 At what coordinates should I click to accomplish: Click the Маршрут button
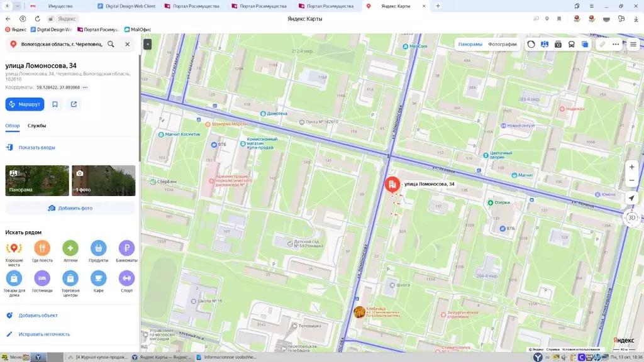point(25,104)
